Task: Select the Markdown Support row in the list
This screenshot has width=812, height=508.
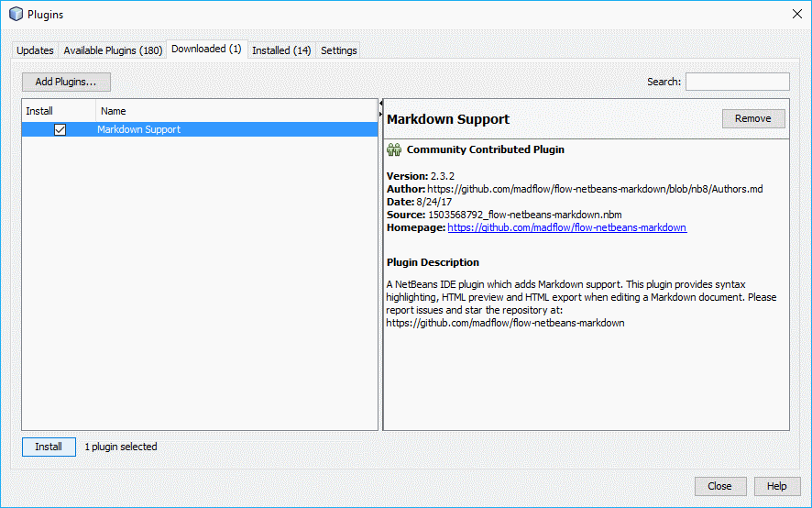Action: point(200,129)
